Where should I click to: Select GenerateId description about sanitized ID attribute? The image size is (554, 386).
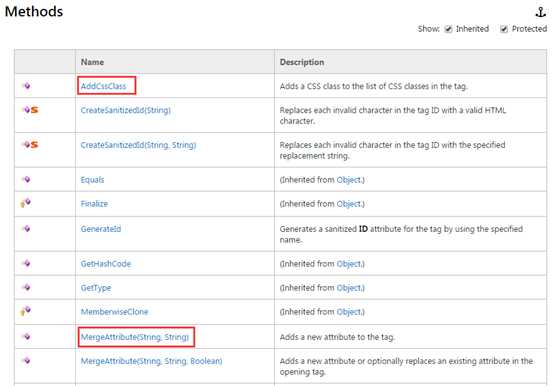pos(401,234)
